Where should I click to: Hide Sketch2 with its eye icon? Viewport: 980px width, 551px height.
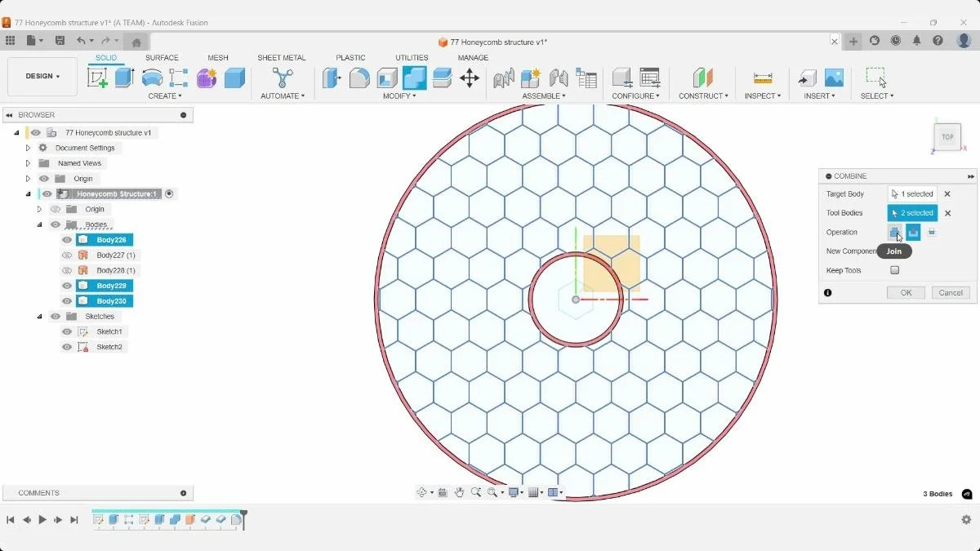pyautogui.click(x=67, y=347)
